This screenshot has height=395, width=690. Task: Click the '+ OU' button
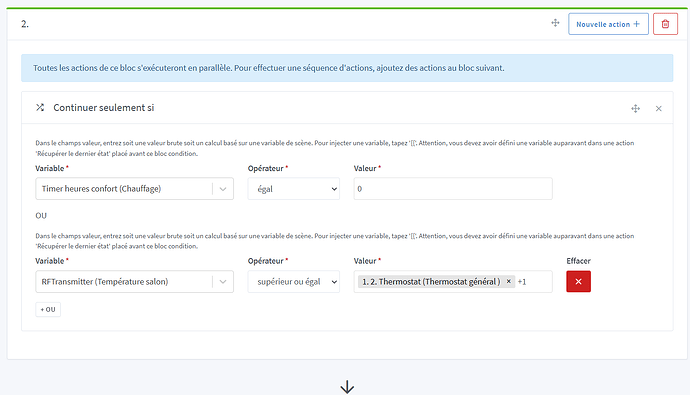(48, 310)
